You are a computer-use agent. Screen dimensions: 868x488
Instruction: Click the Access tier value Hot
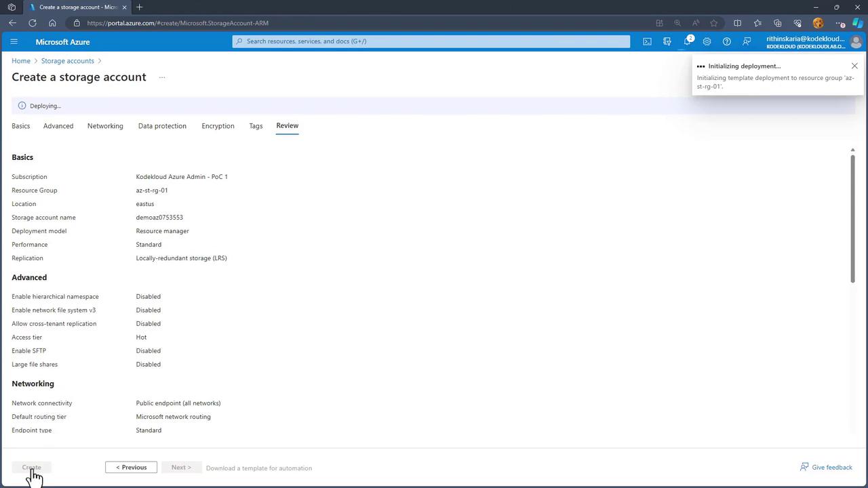tap(141, 338)
